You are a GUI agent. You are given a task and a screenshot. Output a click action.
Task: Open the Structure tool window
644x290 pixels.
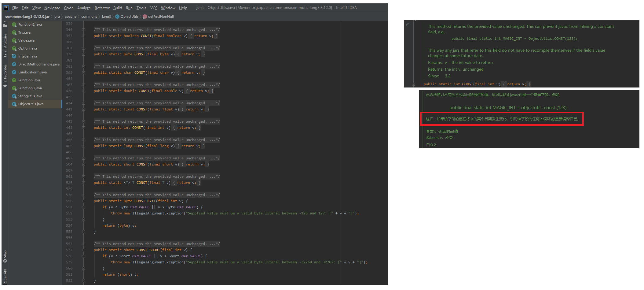pos(5,45)
